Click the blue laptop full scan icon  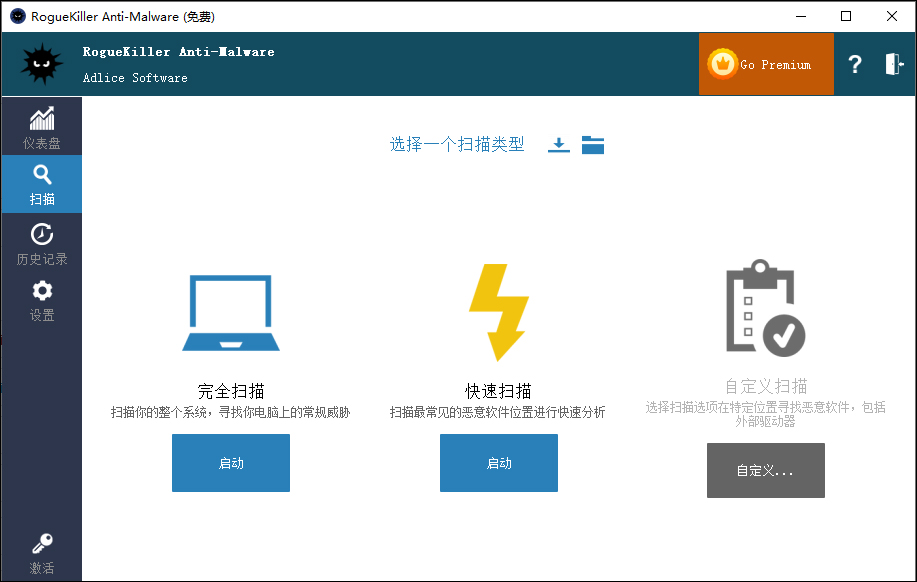tap(231, 313)
